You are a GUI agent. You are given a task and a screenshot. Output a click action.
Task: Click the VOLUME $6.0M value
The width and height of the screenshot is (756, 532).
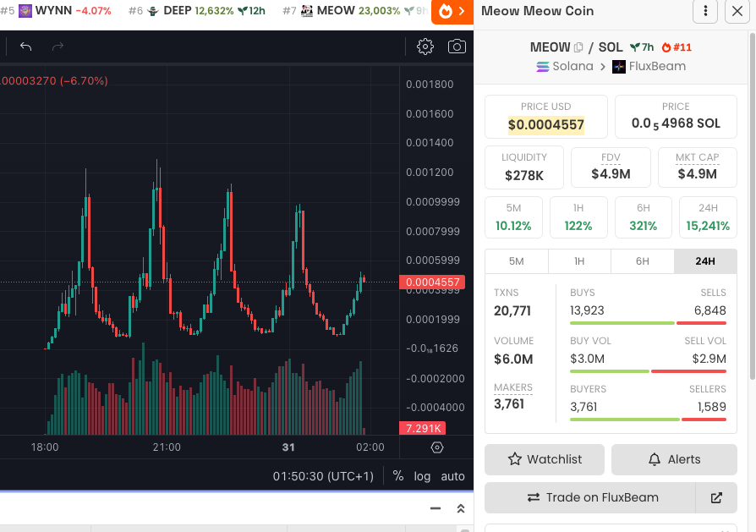click(x=513, y=359)
